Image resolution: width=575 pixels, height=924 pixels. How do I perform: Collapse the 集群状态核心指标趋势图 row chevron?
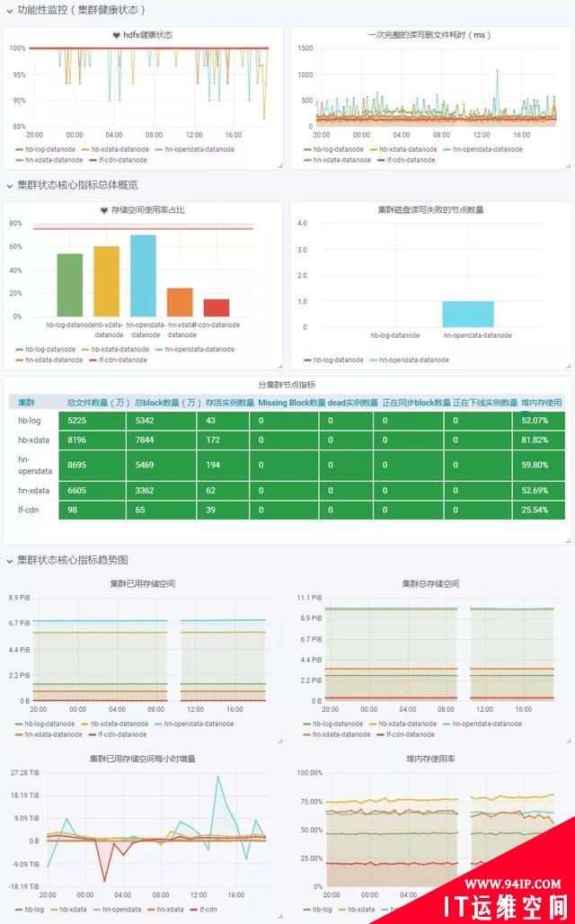9,560
